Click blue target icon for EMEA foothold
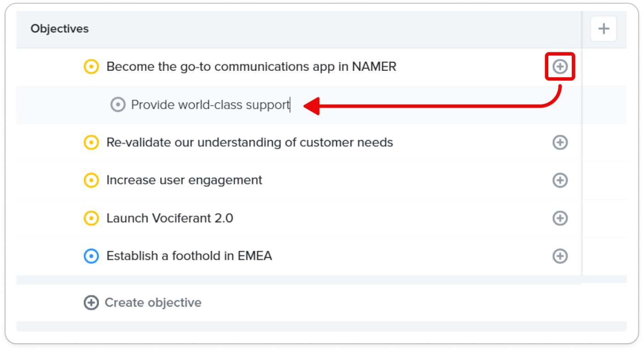Screen dimensions: 644x351 tap(91, 256)
